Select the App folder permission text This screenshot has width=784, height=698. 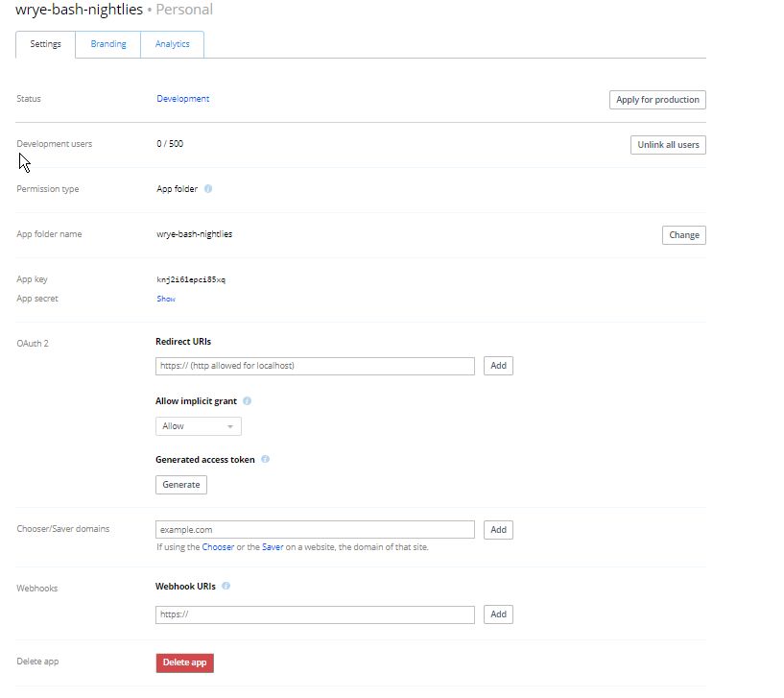click(x=177, y=188)
